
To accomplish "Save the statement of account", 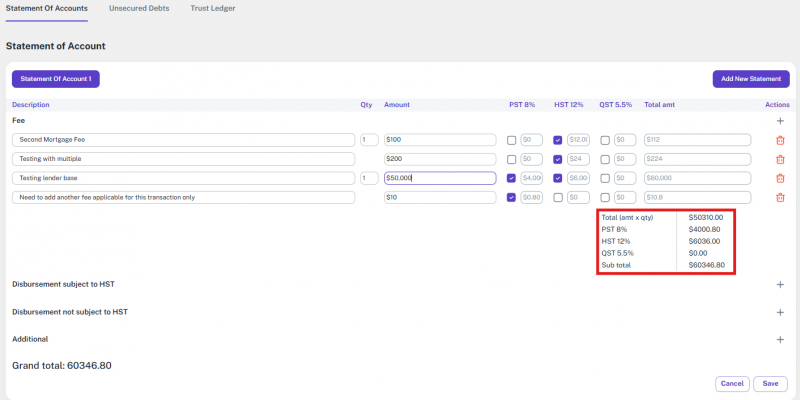I will 770,383.
